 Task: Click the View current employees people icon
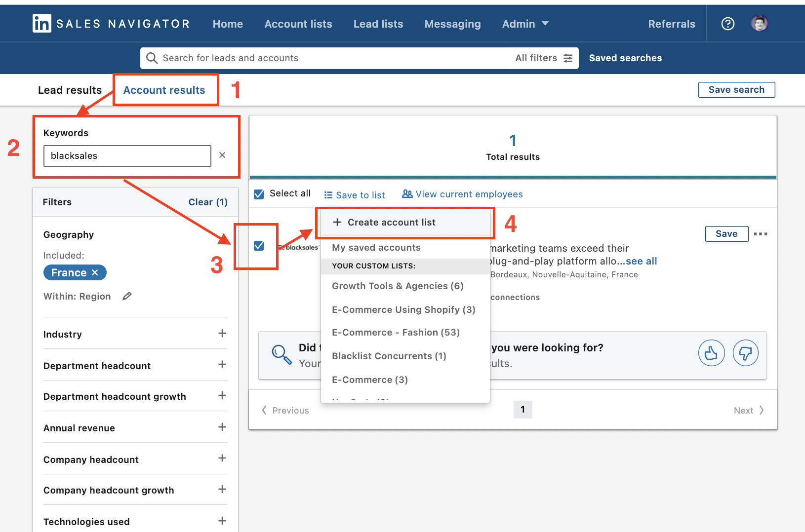pyautogui.click(x=407, y=194)
